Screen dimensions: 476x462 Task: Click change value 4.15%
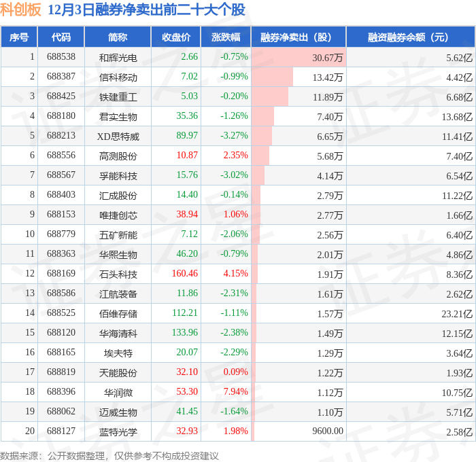[x=235, y=274]
